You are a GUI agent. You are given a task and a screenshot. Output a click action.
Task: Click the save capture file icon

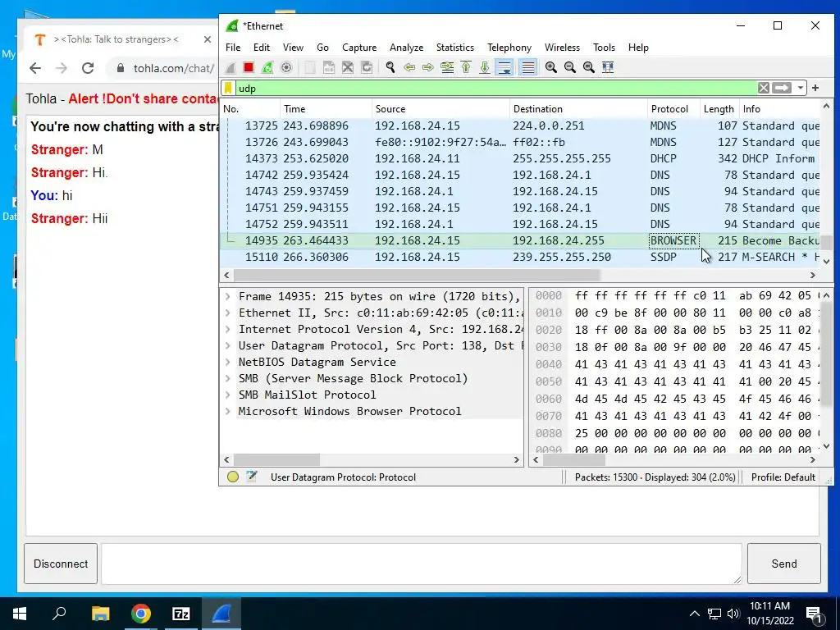(329, 67)
